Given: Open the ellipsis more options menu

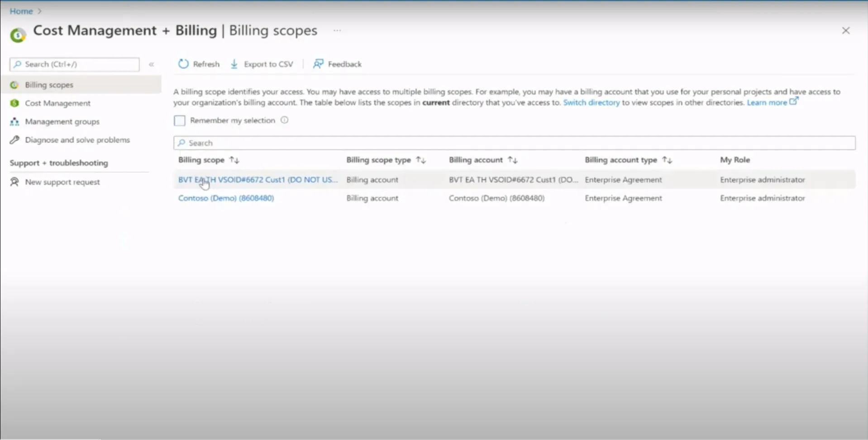Looking at the screenshot, I should (337, 30).
